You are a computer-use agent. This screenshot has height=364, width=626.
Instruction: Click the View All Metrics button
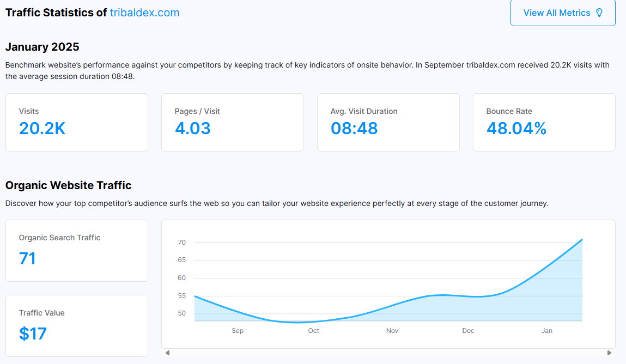(x=563, y=13)
